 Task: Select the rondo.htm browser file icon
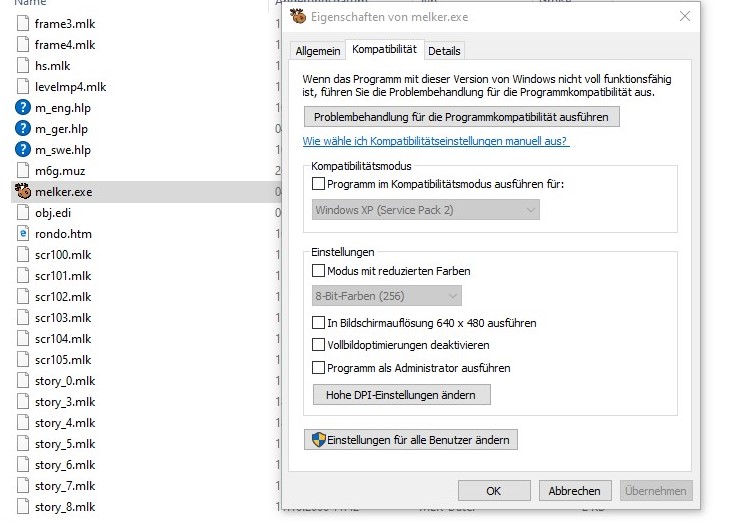pyautogui.click(x=23, y=233)
